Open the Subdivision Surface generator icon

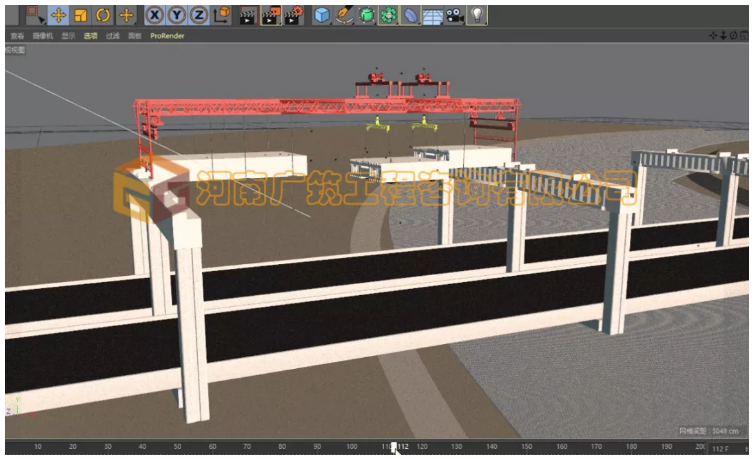(x=366, y=15)
